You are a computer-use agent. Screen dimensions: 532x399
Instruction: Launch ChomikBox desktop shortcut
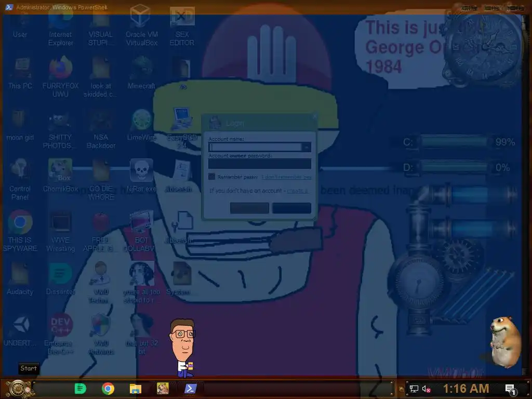[x=60, y=176]
